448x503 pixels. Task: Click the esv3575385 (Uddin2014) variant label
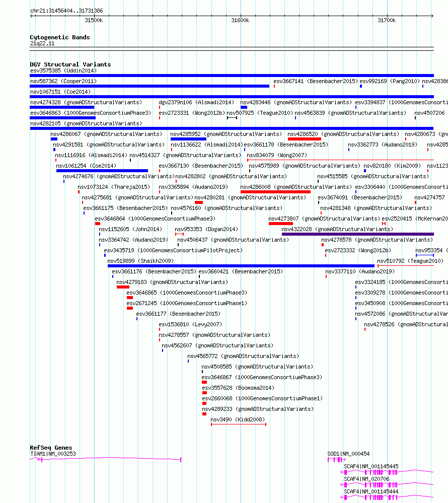click(63, 70)
